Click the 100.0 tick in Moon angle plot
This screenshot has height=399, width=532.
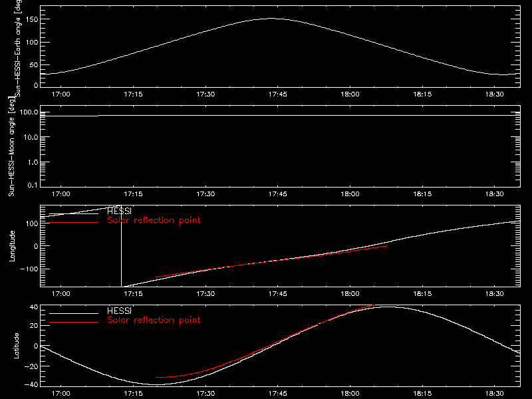[x=29, y=112]
